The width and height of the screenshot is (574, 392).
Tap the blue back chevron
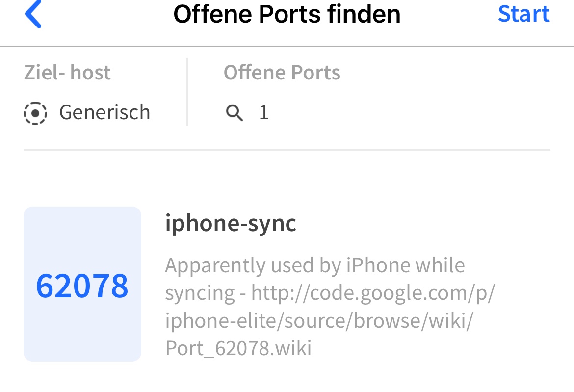[x=33, y=14]
